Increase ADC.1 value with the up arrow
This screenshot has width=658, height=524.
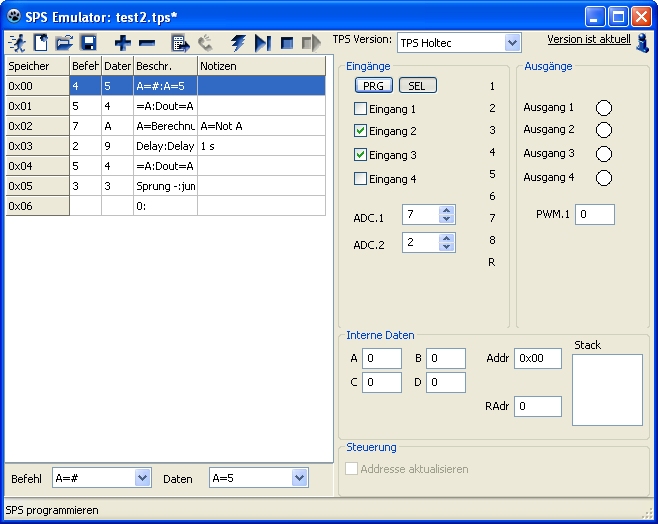click(x=447, y=210)
